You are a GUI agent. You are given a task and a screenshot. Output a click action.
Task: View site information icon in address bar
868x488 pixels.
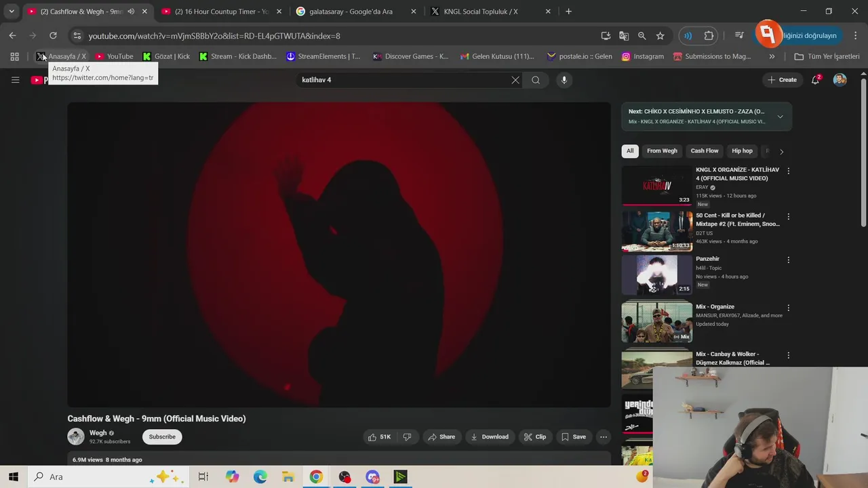77,35
